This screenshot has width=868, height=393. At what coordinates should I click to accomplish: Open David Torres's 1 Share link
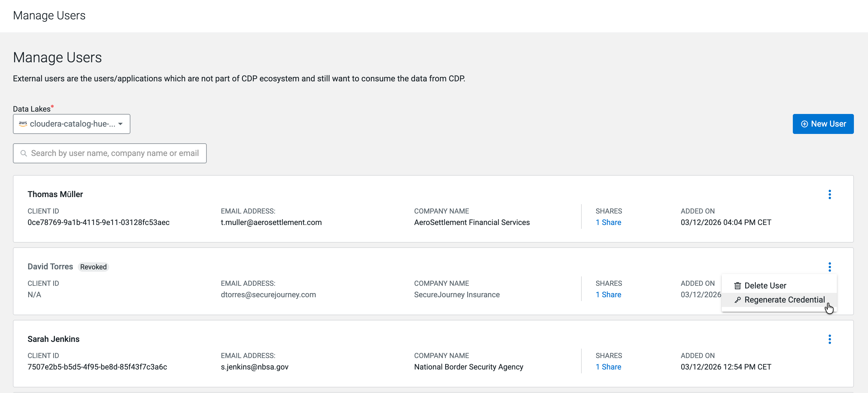point(608,295)
